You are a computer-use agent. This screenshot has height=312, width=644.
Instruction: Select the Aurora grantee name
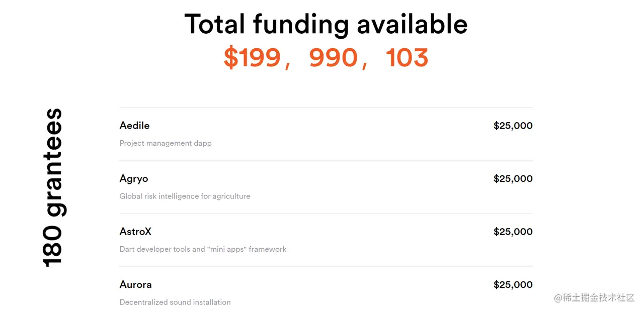pos(135,285)
